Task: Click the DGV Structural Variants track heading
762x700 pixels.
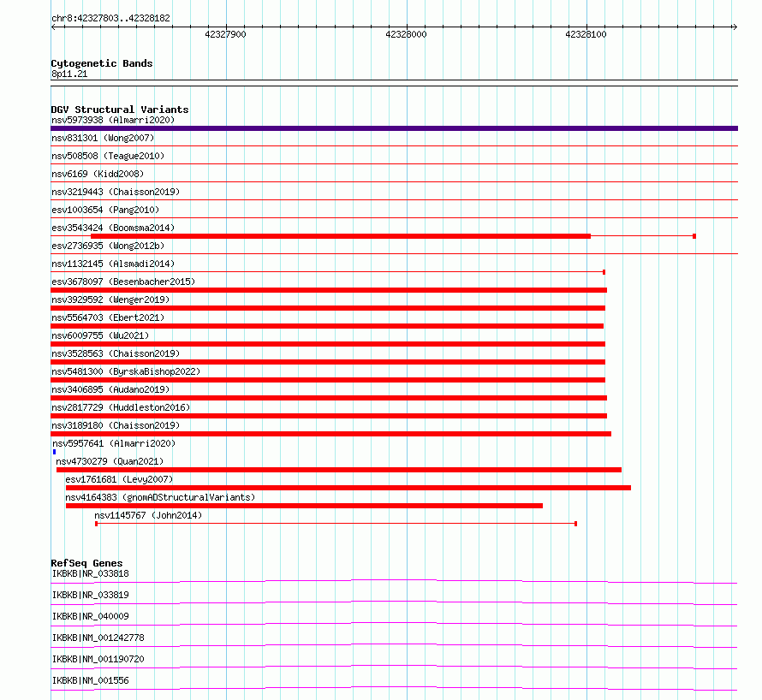Action: tap(120, 110)
